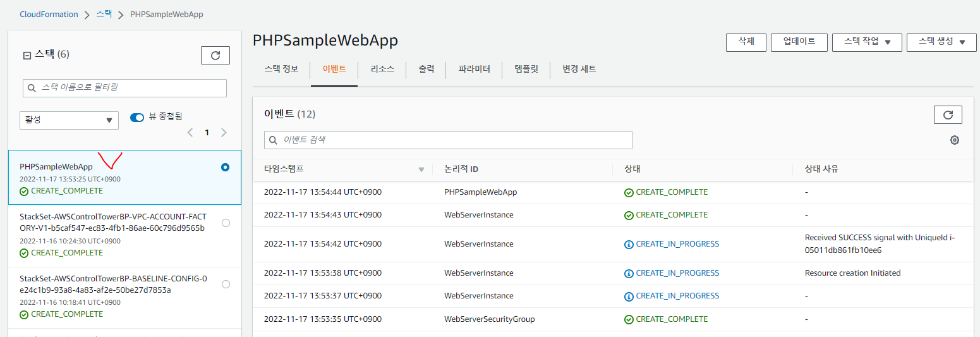
Task: Click Resource creation Initiated reason
Action: coord(853,273)
